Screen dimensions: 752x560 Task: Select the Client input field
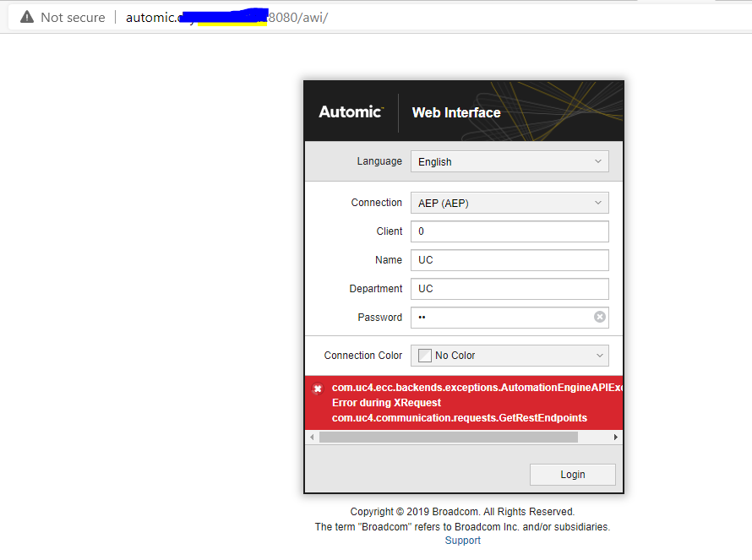[x=499, y=231]
